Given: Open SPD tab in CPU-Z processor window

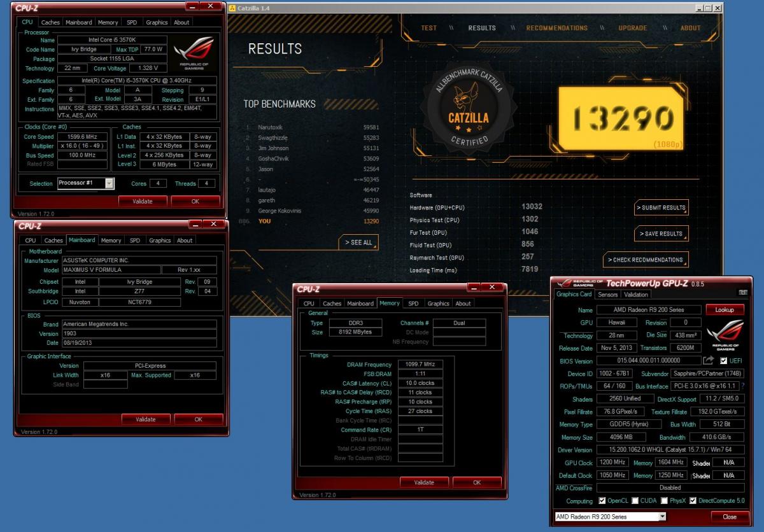Looking at the screenshot, I should coord(132,22).
